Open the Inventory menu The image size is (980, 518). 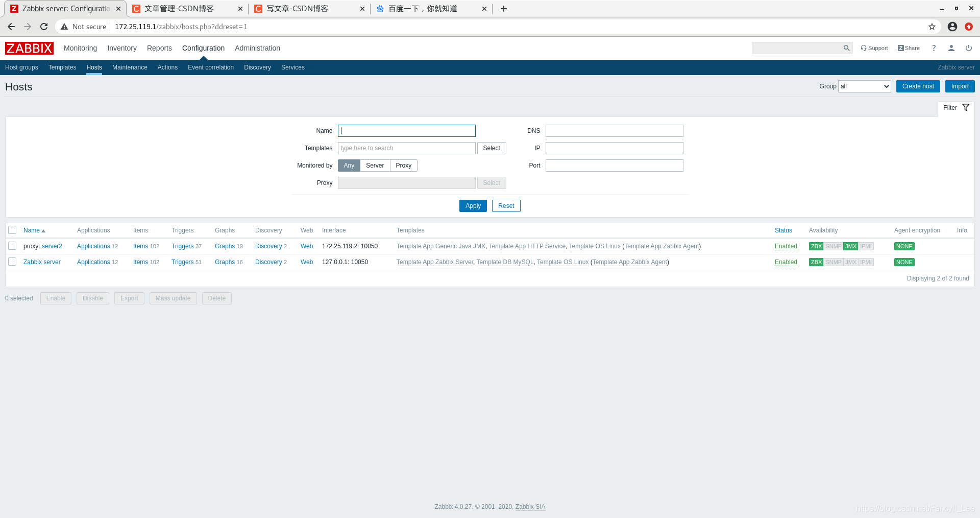(x=122, y=48)
